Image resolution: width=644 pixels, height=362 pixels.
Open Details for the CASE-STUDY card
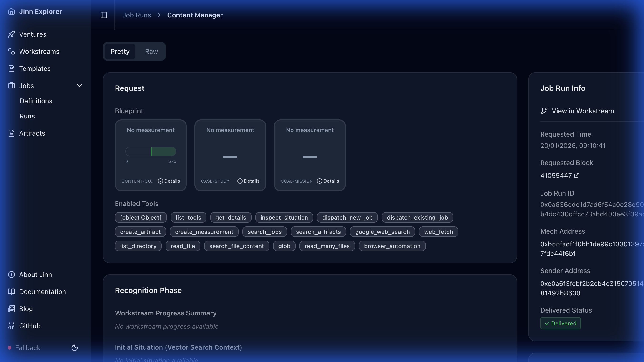248,181
